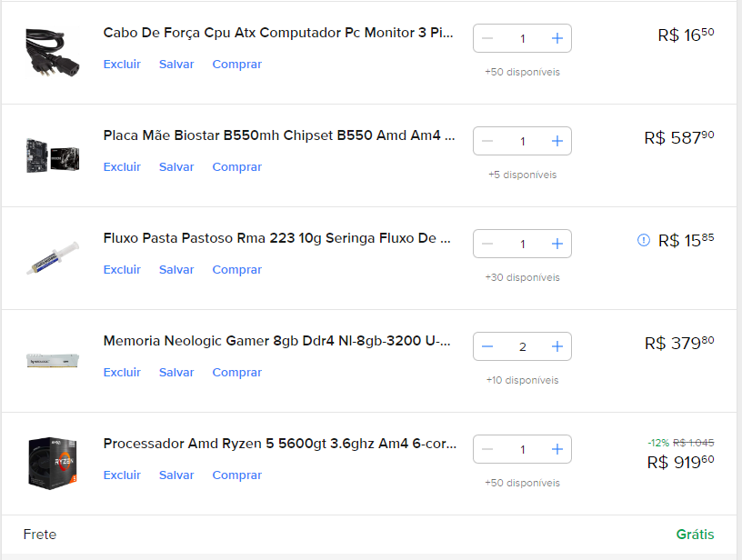Increase quantity of Memoria Neologic Gamer
Viewport: 742px width, 560px height.
557,346
